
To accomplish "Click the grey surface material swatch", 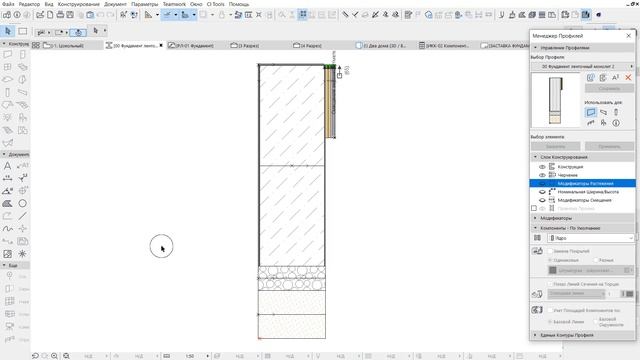I will 553,270.
